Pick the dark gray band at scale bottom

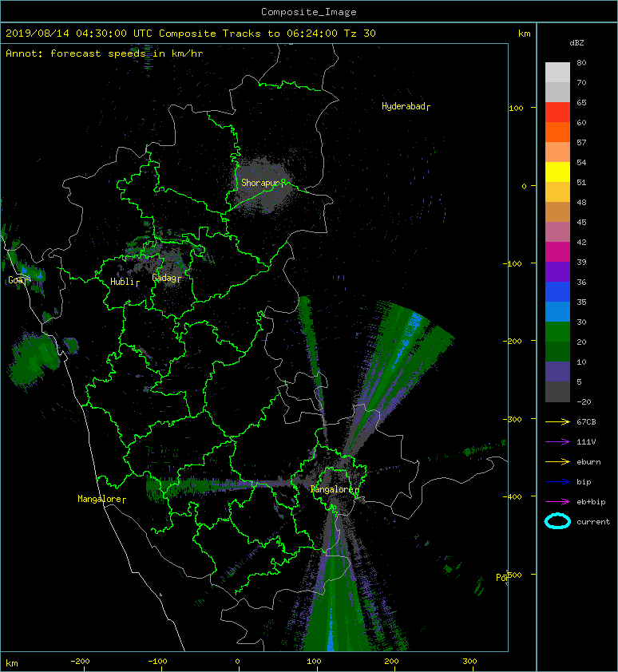coord(557,391)
